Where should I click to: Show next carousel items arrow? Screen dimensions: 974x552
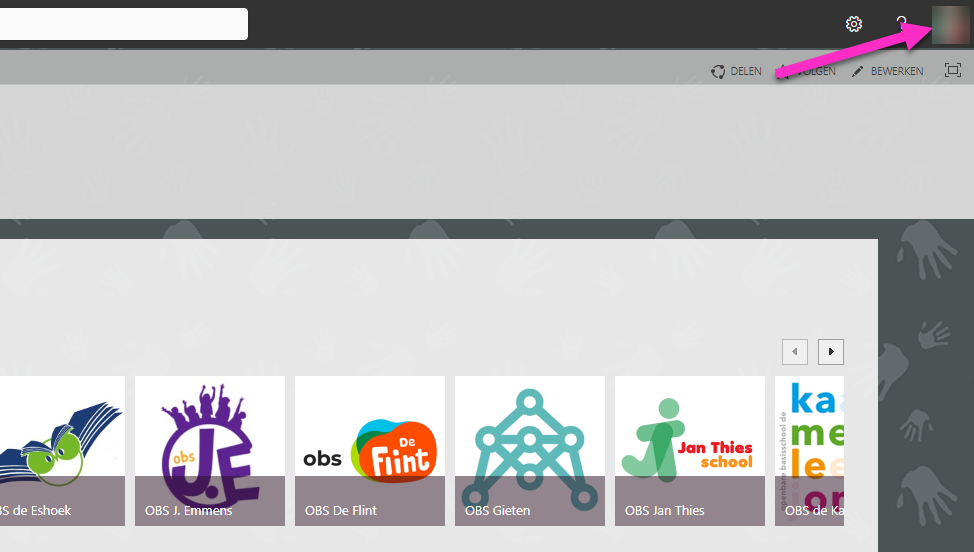click(x=831, y=352)
